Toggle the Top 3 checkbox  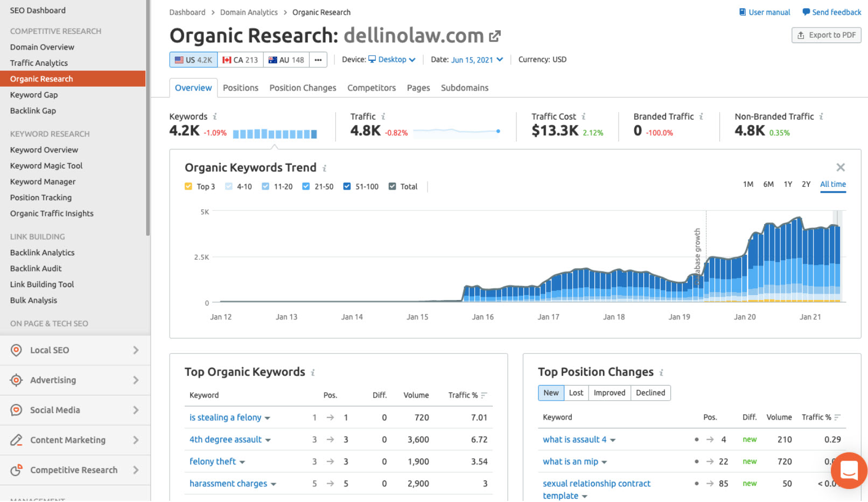coord(188,186)
